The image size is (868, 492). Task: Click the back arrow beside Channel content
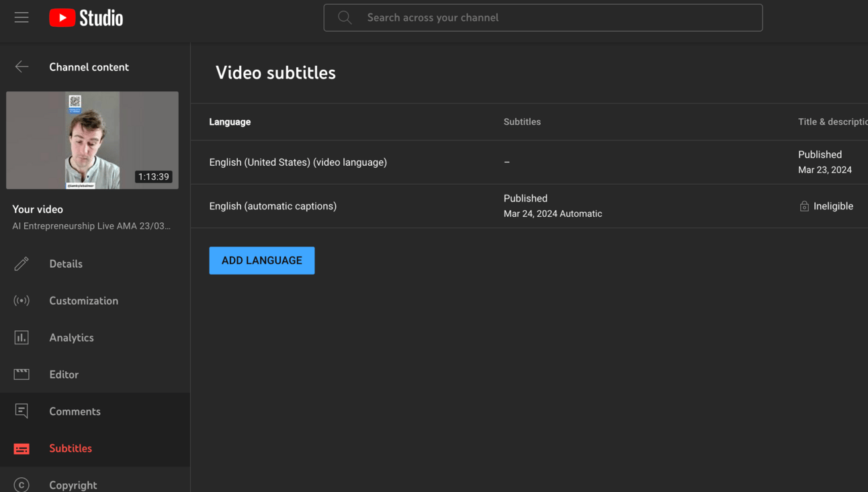(21, 66)
